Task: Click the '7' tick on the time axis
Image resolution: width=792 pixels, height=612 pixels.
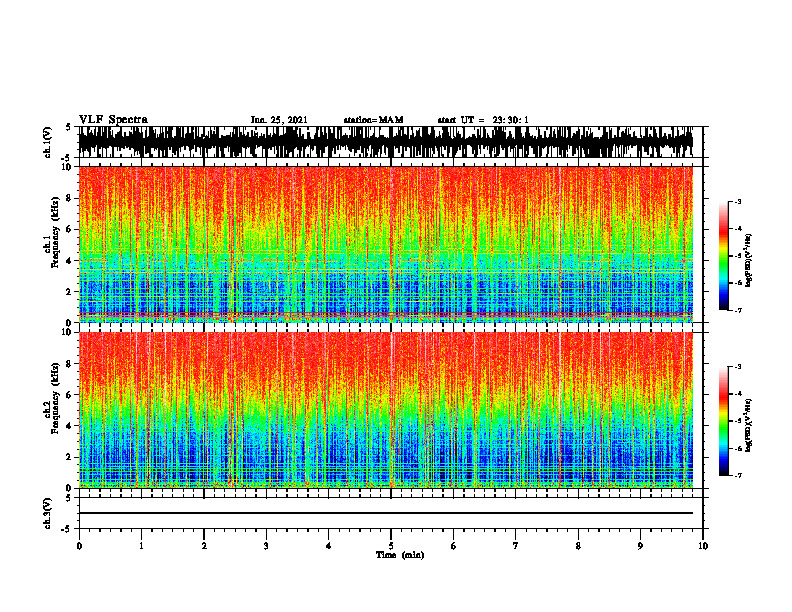Action: click(x=516, y=546)
